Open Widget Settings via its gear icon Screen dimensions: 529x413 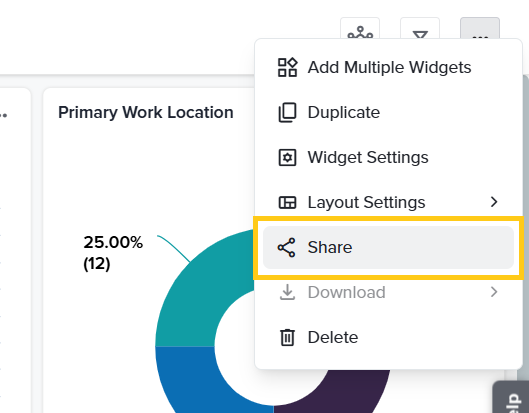point(287,157)
